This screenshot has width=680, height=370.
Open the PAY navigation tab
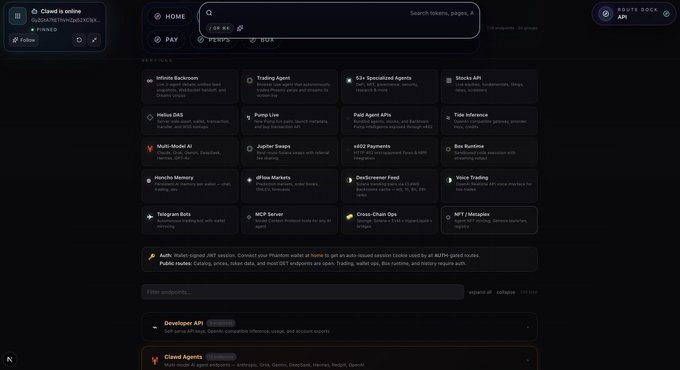tap(166, 39)
